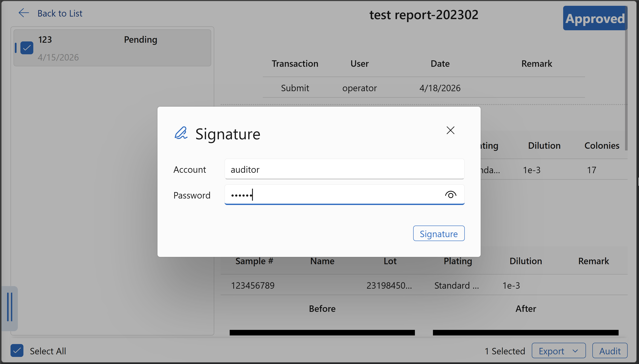Viewport: 639px width, 364px height.
Task: Click the date 4/15/2026 in the list
Action: point(58,57)
